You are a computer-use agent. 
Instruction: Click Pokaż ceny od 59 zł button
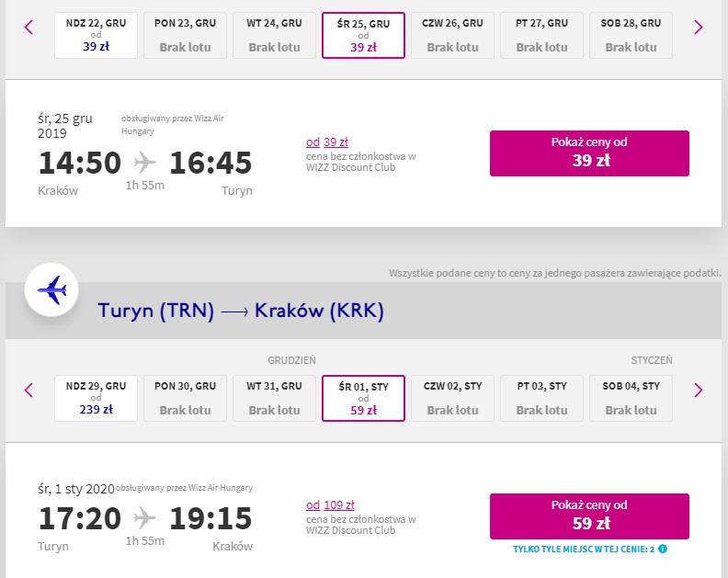(x=589, y=516)
